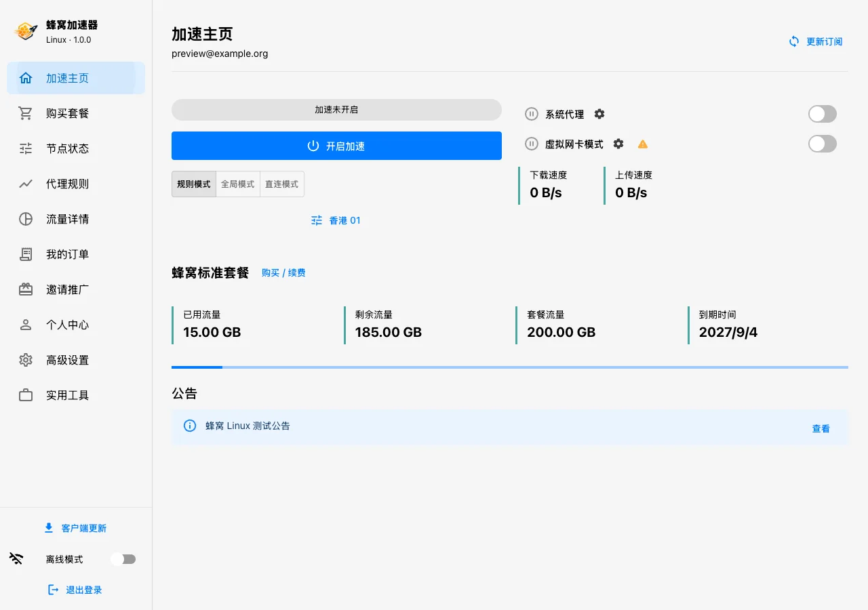868x610 pixels.
Task: Open 高级设置 in the sidebar
Action: (76, 360)
